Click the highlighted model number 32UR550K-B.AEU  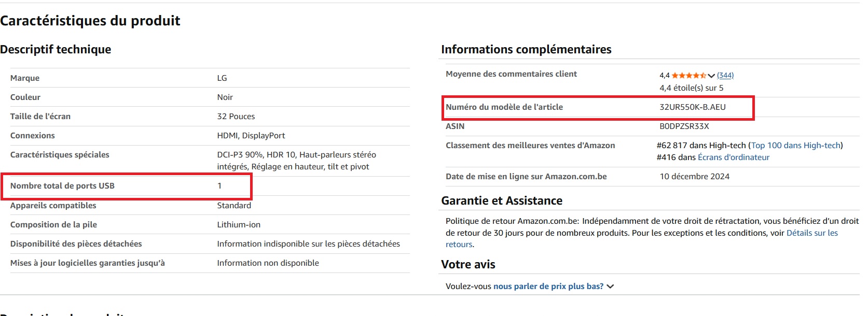692,107
